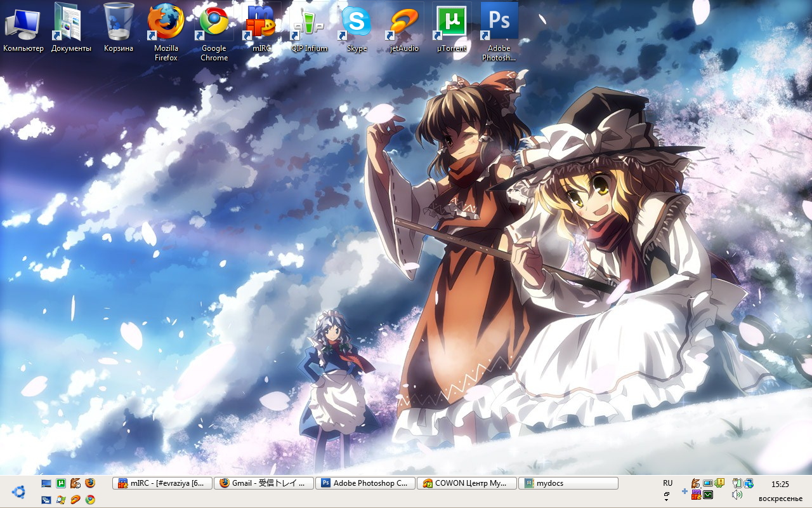Open the jetAudio desktop shortcut

pos(404,29)
